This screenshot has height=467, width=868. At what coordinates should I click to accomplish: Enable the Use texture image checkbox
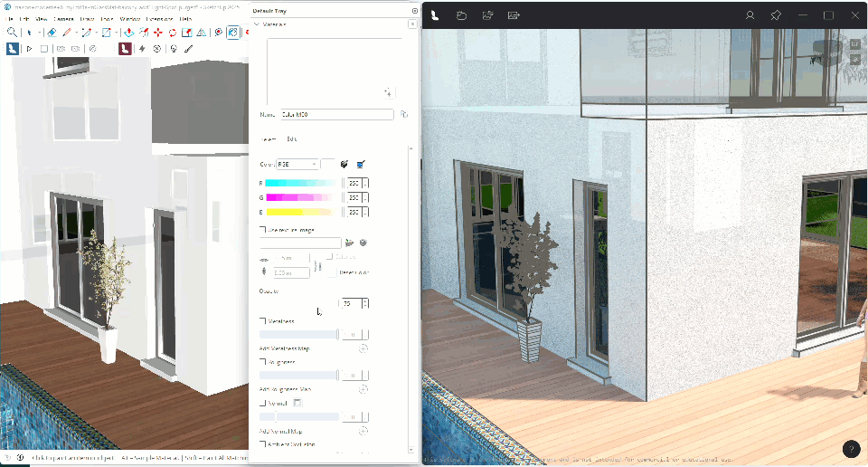pyautogui.click(x=263, y=230)
